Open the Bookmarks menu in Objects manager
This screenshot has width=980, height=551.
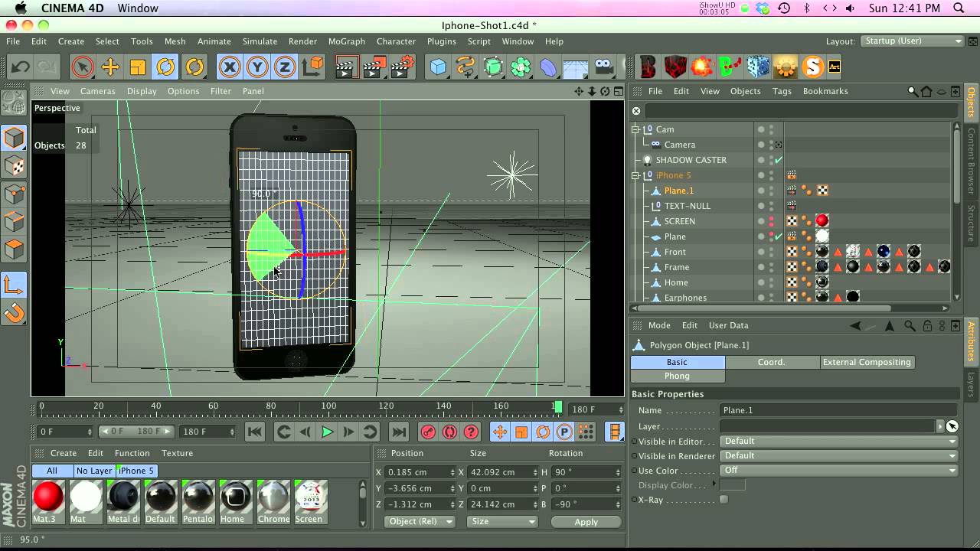coord(825,91)
